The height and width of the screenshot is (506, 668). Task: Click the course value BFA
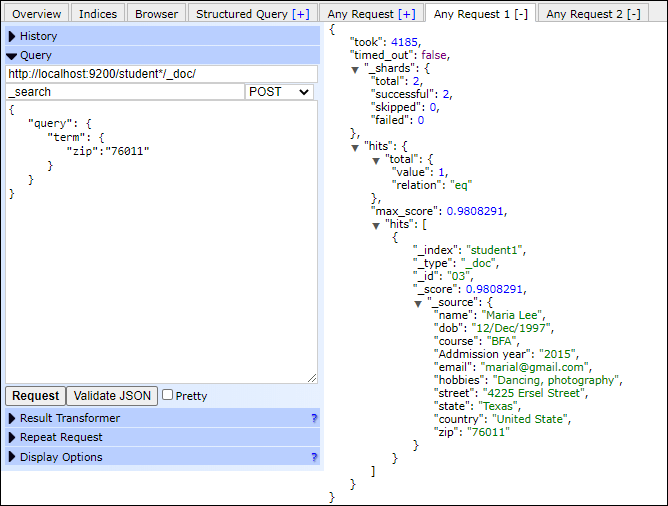point(501,341)
